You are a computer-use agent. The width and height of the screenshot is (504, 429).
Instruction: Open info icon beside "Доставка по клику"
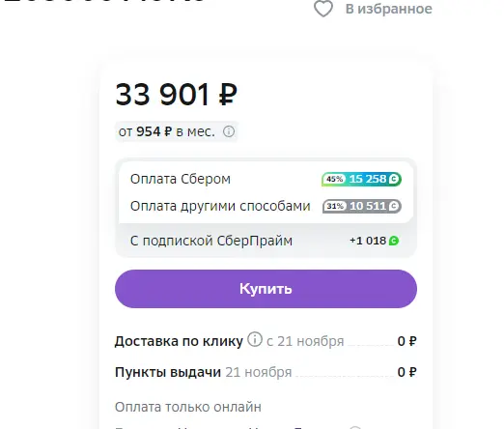[x=255, y=339]
